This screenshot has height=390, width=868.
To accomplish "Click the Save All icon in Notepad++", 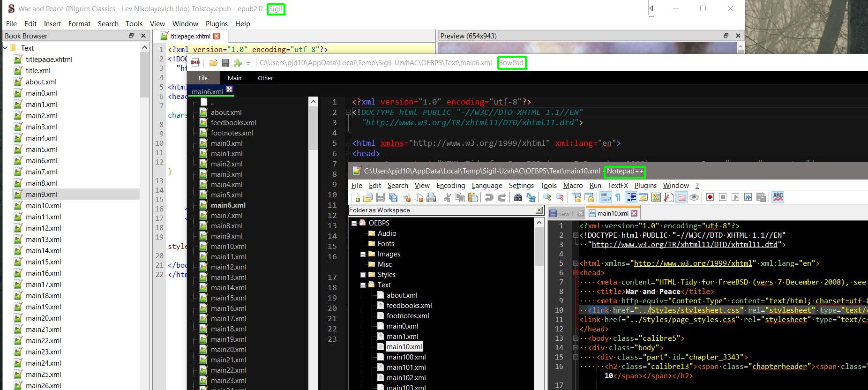I will tap(393, 197).
